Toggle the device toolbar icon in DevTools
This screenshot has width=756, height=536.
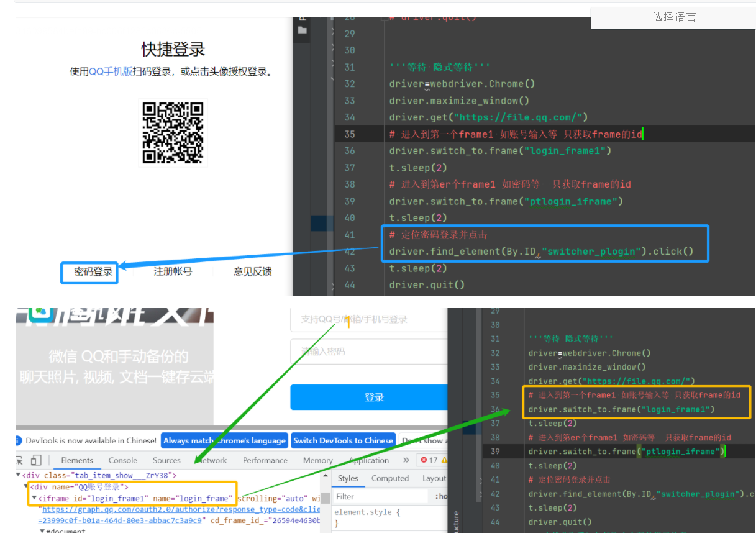point(36,460)
